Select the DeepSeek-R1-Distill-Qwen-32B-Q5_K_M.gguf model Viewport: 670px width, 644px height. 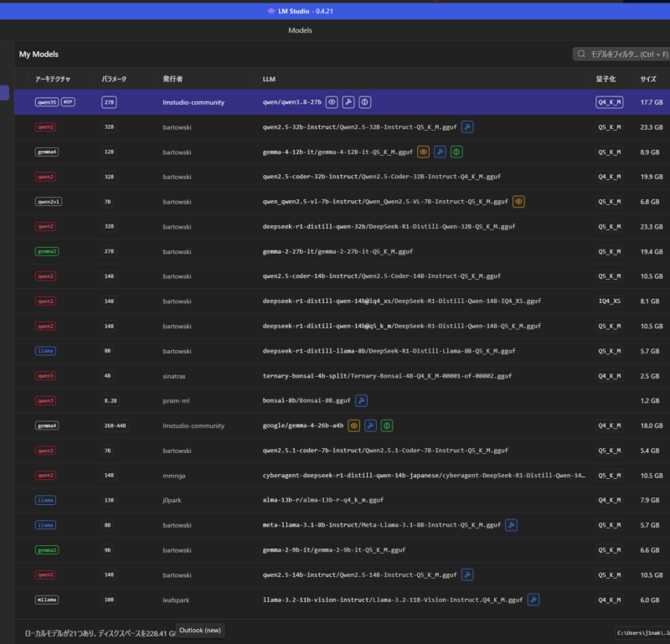coord(342,226)
